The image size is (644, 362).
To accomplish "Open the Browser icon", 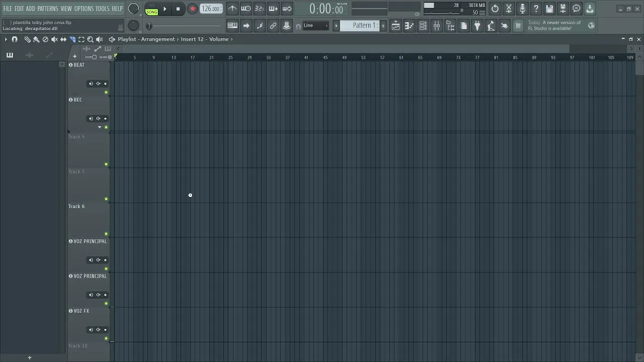I will click(x=450, y=26).
